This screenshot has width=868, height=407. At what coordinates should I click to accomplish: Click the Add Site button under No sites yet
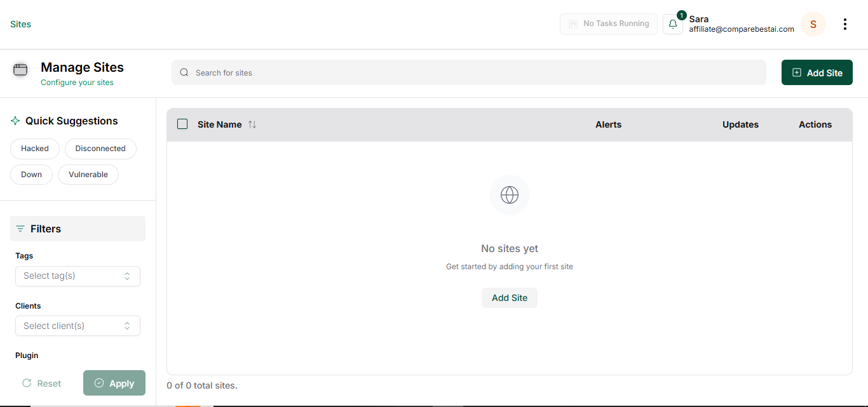pyautogui.click(x=510, y=298)
